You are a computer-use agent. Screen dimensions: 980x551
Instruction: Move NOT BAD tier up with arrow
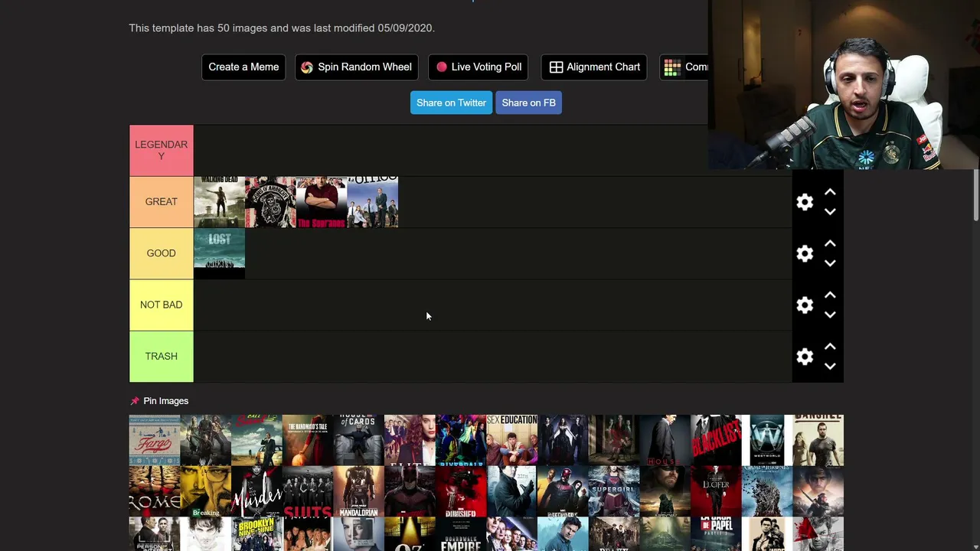click(830, 295)
